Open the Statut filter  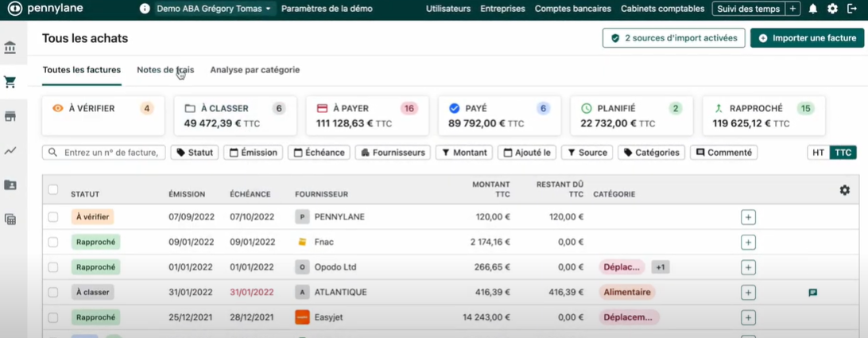pyautogui.click(x=194, y=153)
